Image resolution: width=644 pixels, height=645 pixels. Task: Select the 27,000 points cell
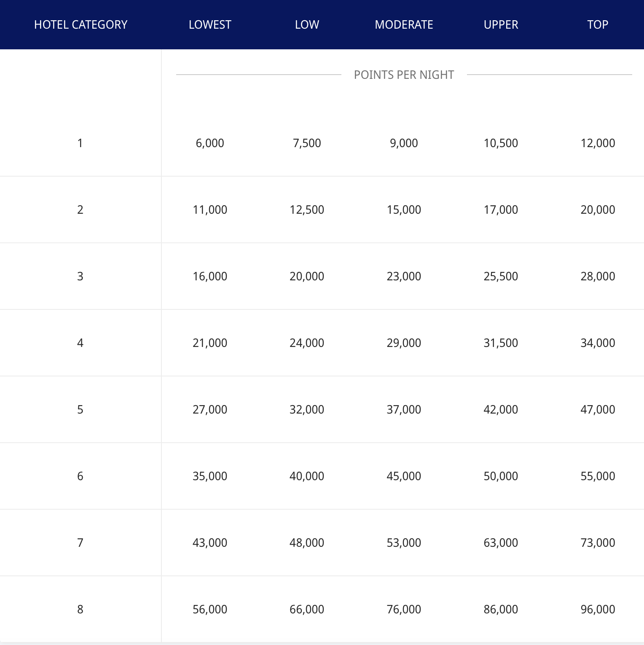[x=210, y=409]
